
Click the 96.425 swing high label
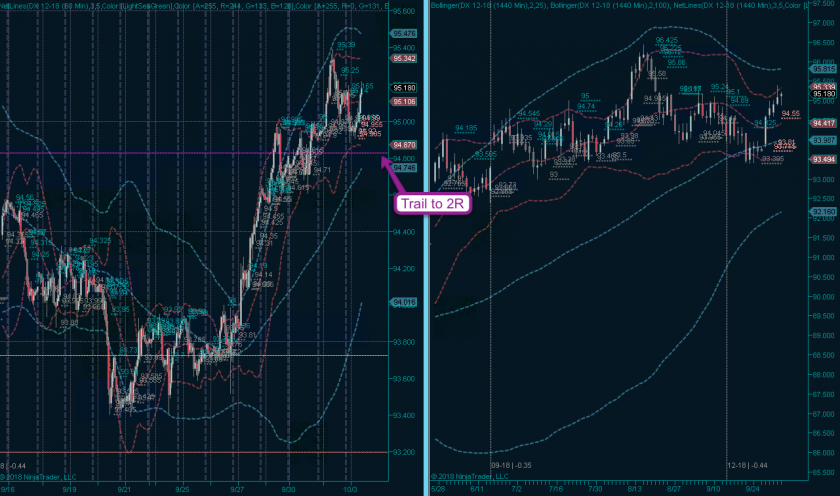[x=666, y=40]
